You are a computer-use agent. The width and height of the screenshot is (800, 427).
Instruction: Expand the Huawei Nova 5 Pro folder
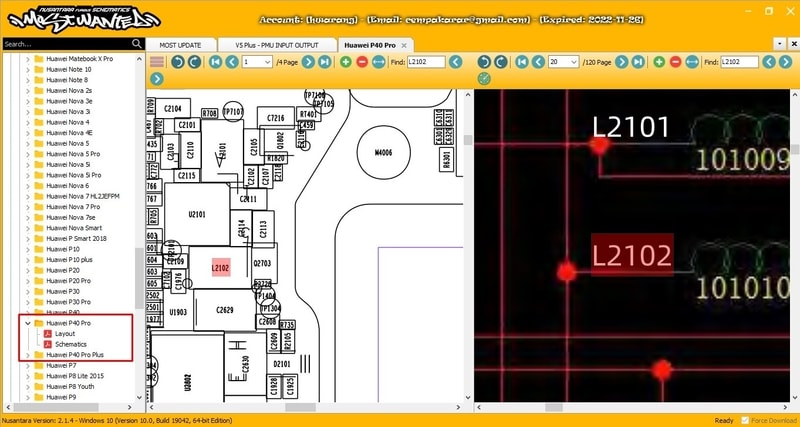click(x=28, y=154)
